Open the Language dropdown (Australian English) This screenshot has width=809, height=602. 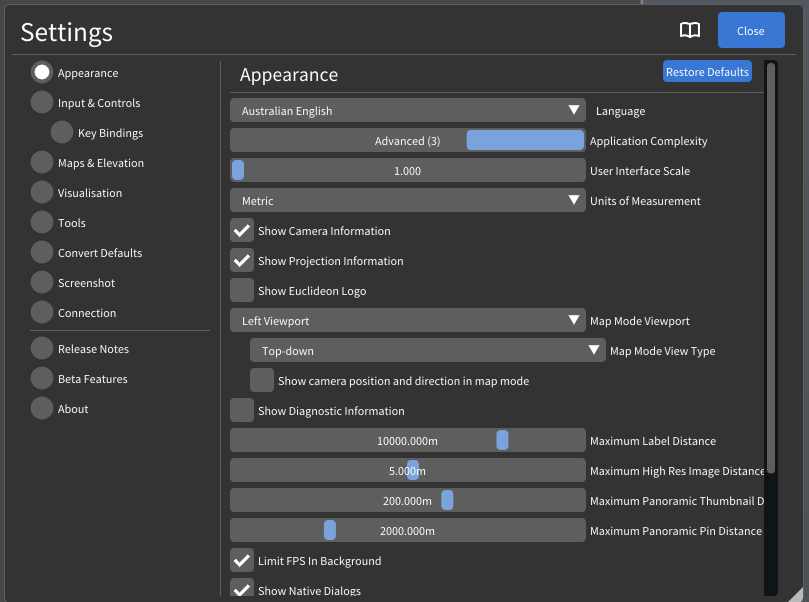(x=408, y=110)
